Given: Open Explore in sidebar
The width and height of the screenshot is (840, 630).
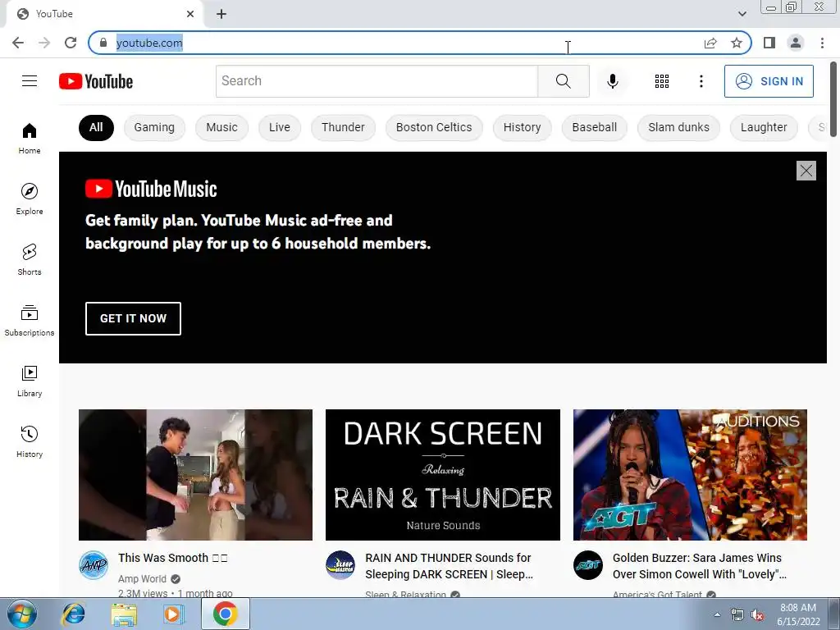Looking at the screenshot, I should 30,199.
